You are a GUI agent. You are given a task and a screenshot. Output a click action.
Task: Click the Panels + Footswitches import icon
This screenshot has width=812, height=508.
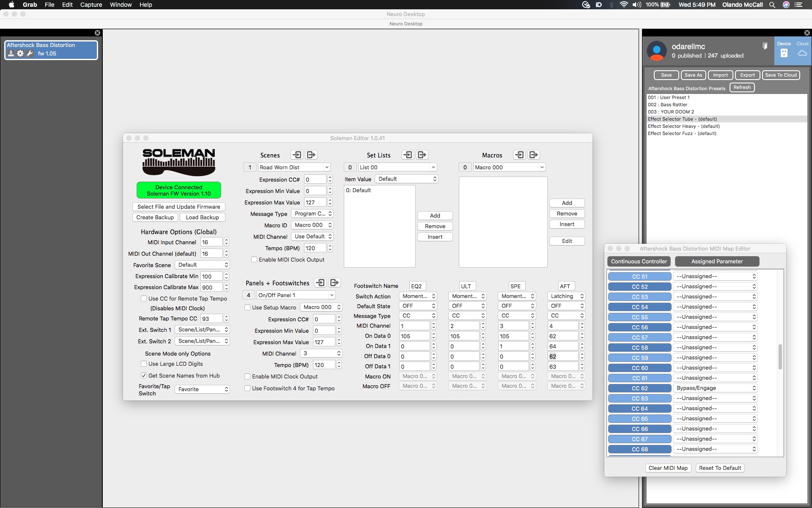point(321,283)
